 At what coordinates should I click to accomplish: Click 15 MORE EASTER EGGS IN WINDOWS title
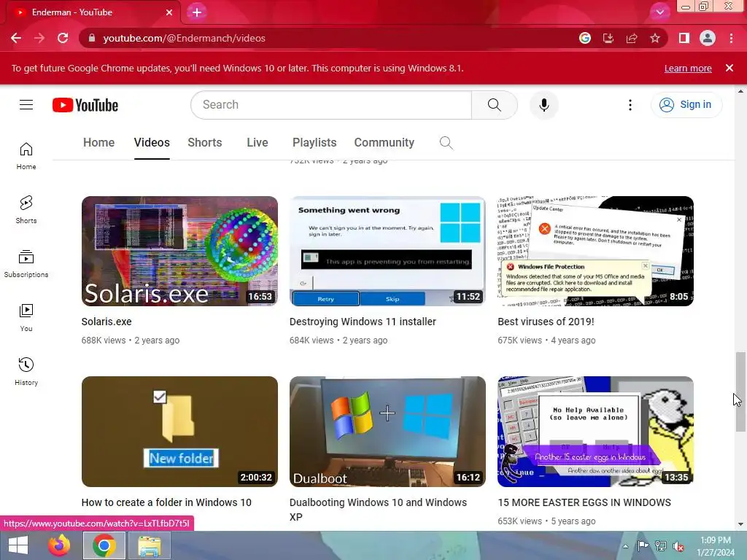[584, 502]
